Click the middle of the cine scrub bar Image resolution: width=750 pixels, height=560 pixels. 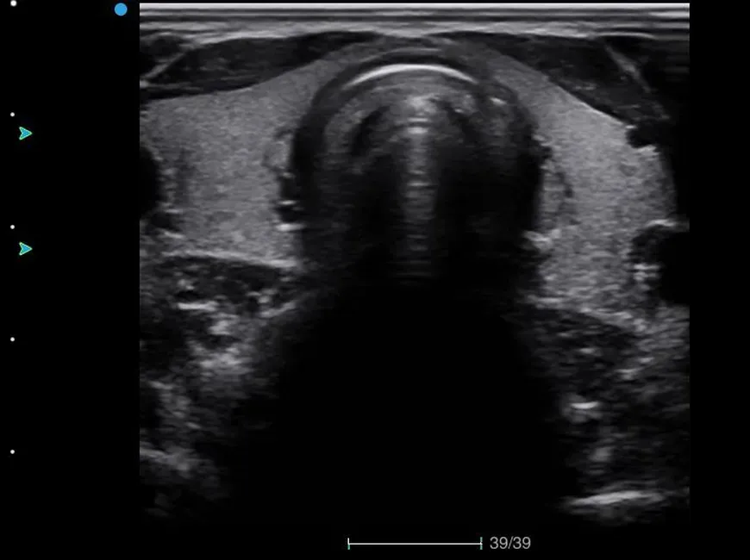pos(415,543)
